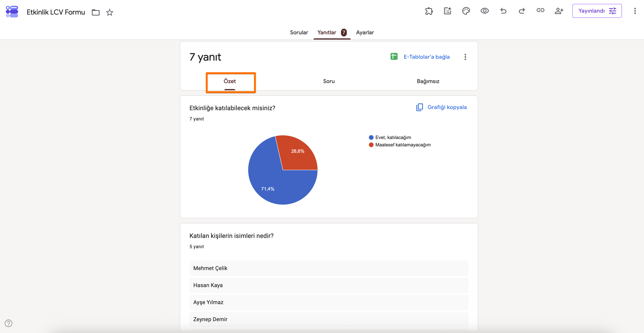Click the Hasan Kaya response row

click(329, 285)
